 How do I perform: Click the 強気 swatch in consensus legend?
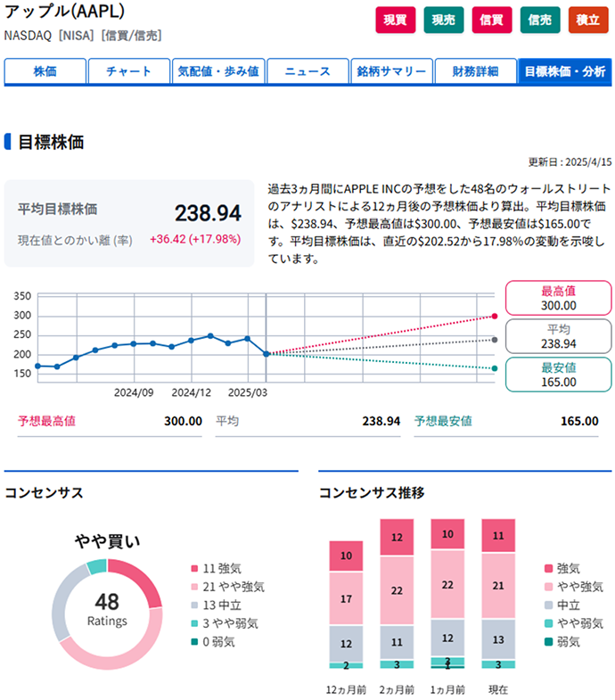pyautogui.click(x=194, y=568)
